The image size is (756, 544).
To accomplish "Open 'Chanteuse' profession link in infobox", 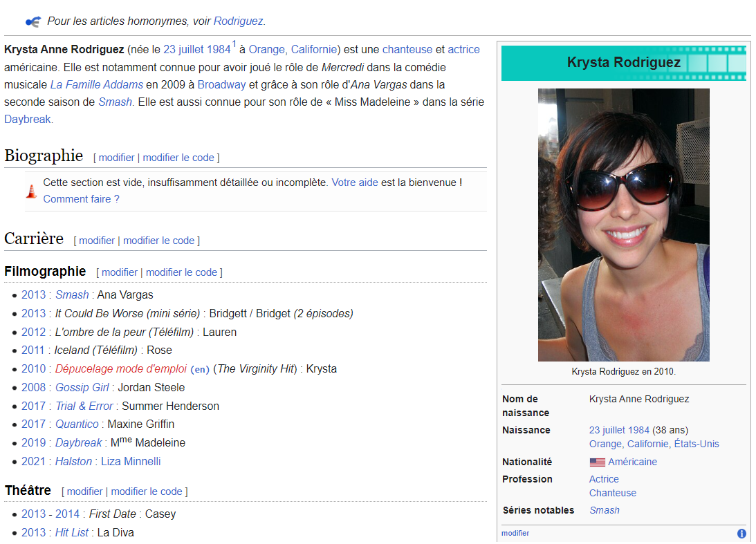I will pyautogui.click(x=612, y=493).
